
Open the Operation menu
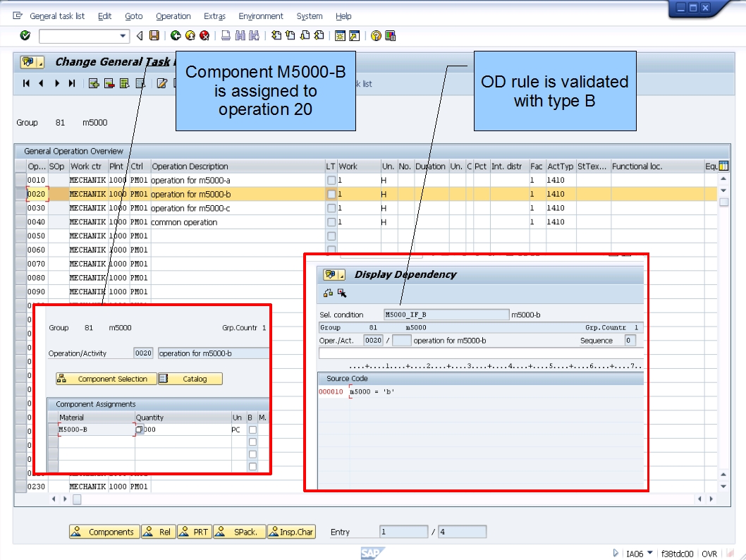pyautogui.click(x=173, y=16)
